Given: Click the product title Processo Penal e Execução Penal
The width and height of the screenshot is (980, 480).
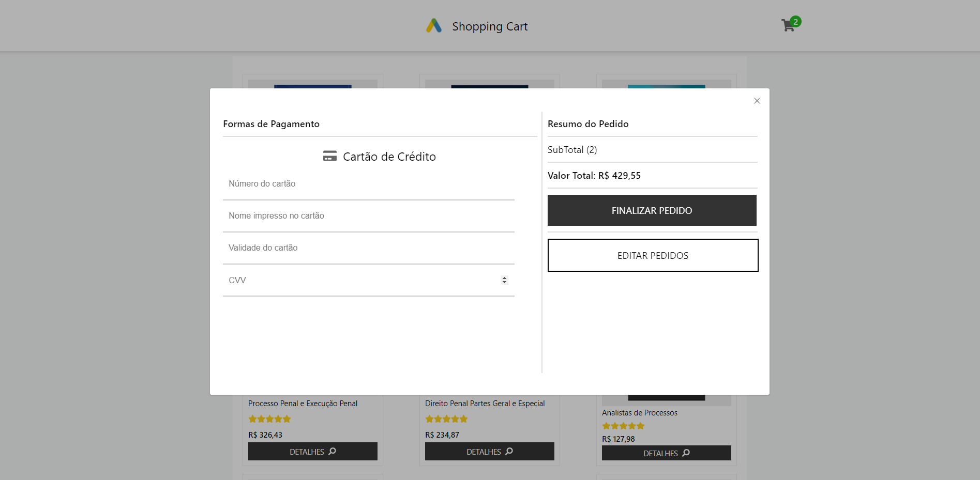Looking at the screenshot, I should click(x=303, y=404).
